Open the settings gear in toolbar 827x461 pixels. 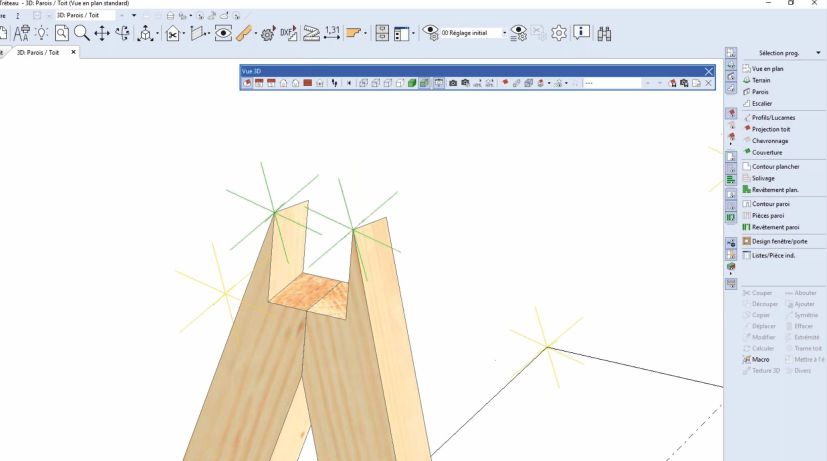coord(559,33)
